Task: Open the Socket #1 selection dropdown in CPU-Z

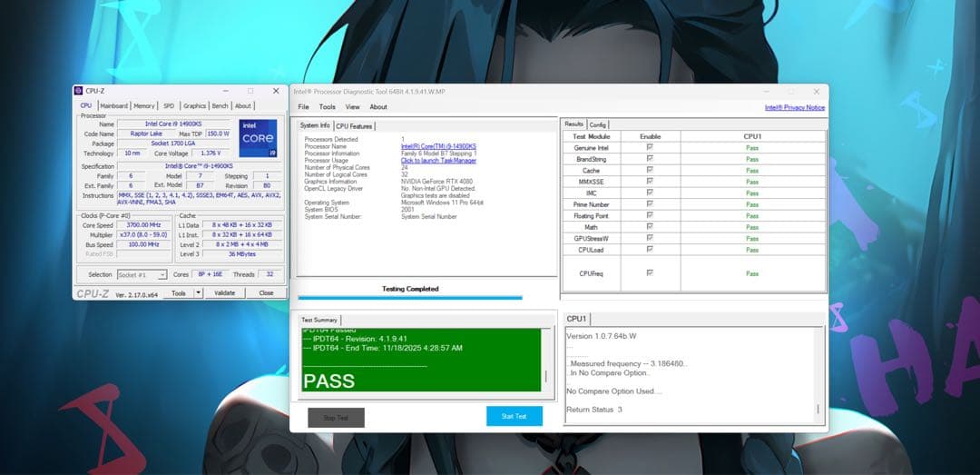Action: pyautogui.click(x=142, y=274)
